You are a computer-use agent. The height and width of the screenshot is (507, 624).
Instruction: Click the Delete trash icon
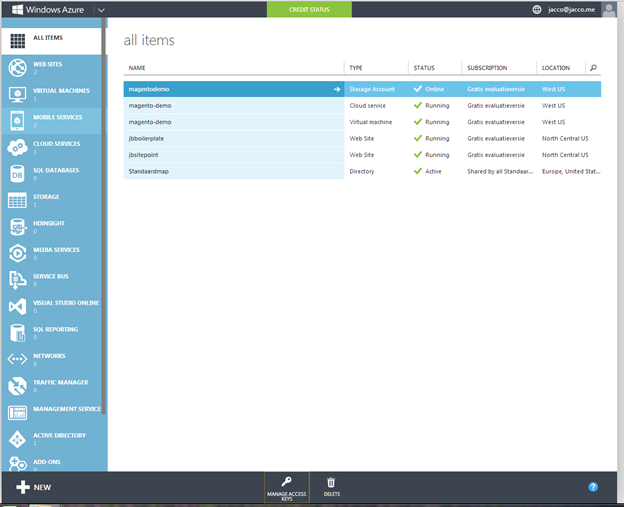tap(332, 482)
